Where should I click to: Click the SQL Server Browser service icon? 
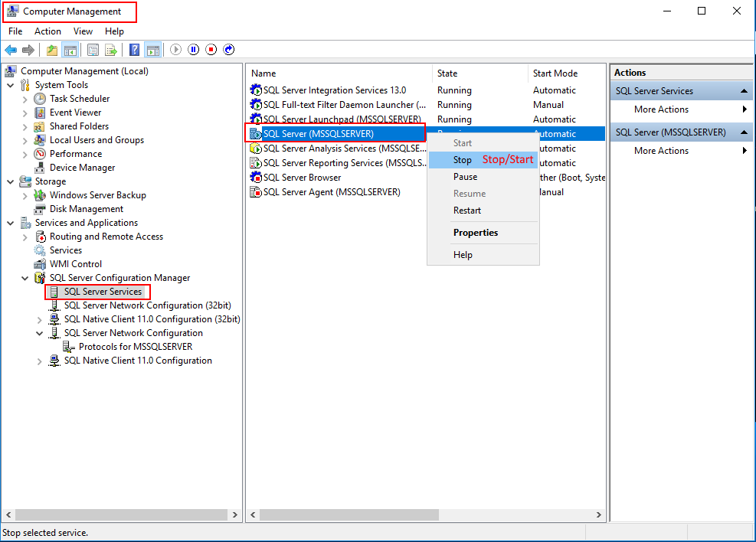tap(256, 178)
